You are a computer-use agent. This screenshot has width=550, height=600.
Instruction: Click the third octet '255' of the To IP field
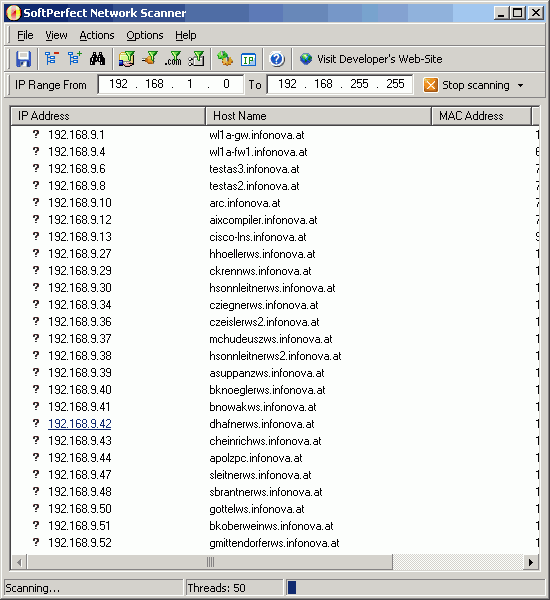pyautogui.click(x=359, y=84)
